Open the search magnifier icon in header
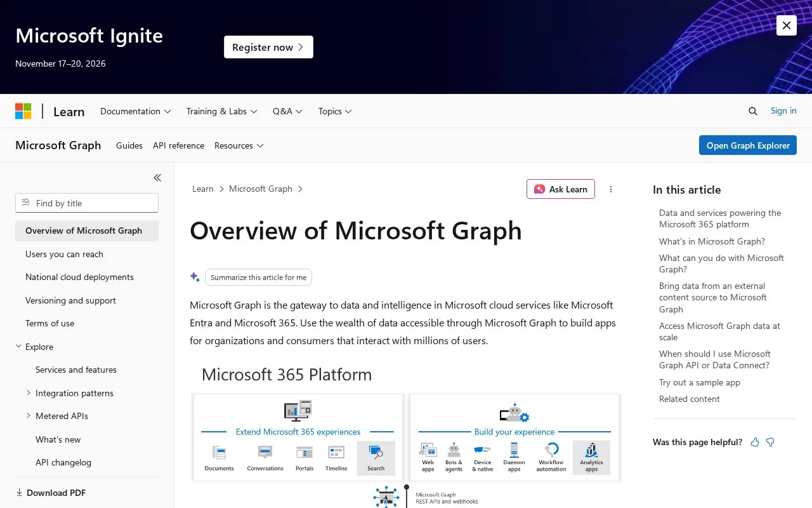This screenshot has height=508, width=812. click(x=753, y=111)
